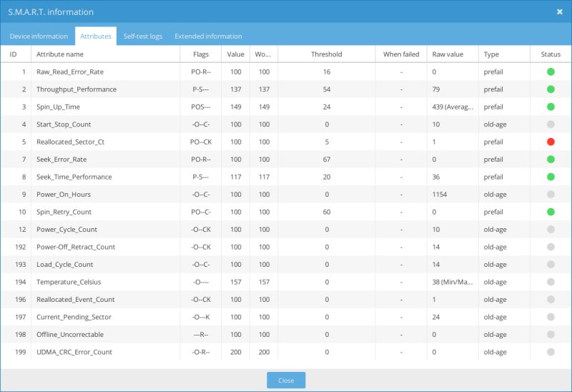Click the gray status dot for Start_Stop_Count
The image size is (572, 392).
551,124
